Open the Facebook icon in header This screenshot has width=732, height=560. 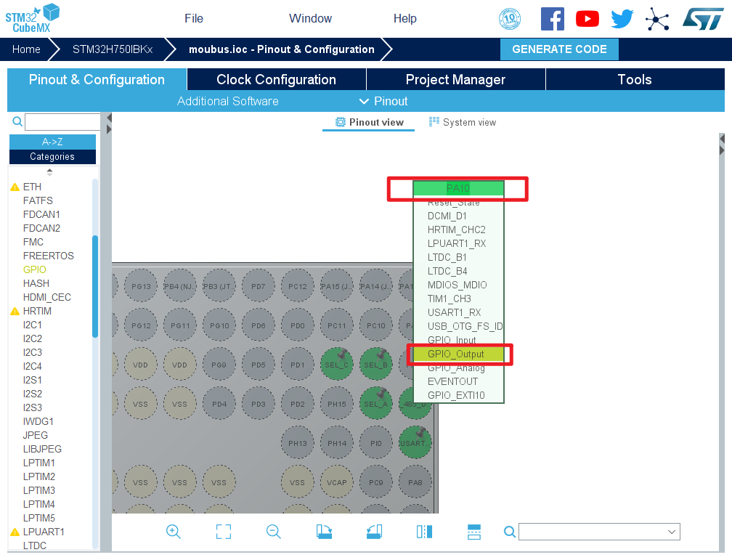tap(553, 19)
